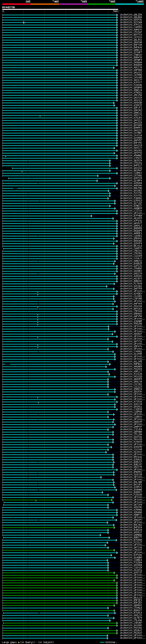Click the alignment bar for UniRef100_C6TKN1
Viewport: 146px width, 644px height.
click(x=50, y=176)
